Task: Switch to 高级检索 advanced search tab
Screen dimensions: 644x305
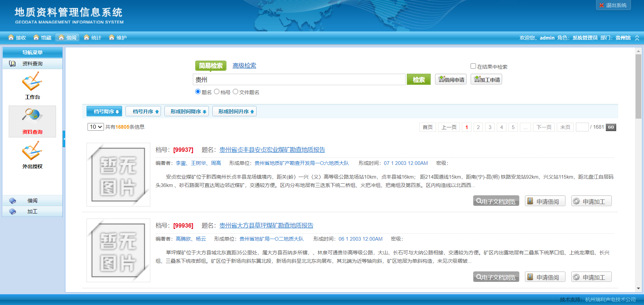Action: point(244,66)
